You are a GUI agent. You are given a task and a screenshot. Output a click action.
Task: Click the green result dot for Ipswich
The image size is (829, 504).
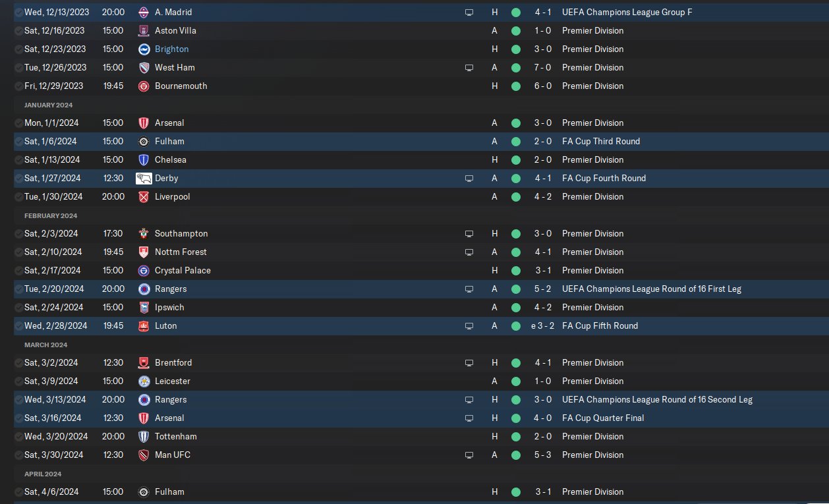click(515, 307)
